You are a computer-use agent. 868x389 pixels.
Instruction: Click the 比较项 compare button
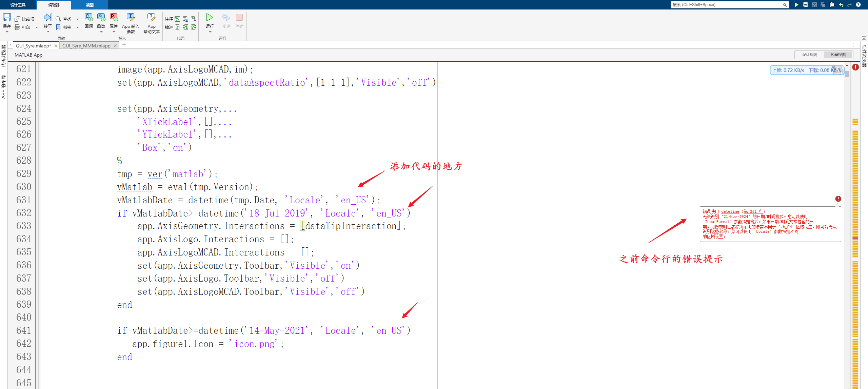pos(24,19)
